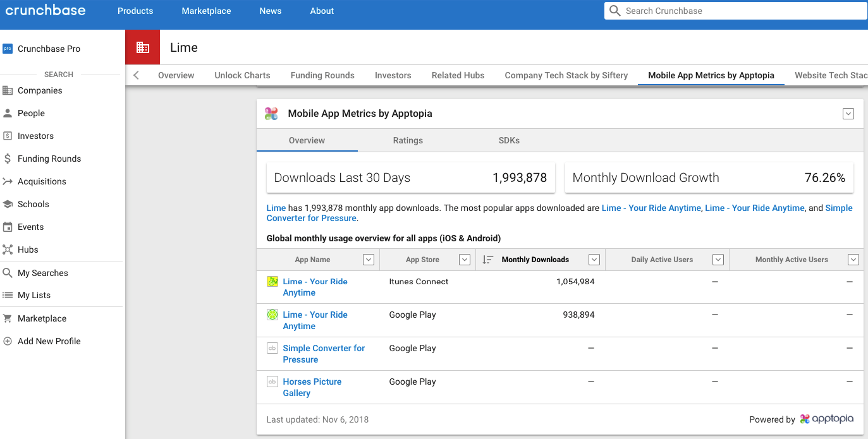The width and height of the screenshot is (868, 439).
Task: Click the search magnifier icon in header
Action: [x=614, y=11]
